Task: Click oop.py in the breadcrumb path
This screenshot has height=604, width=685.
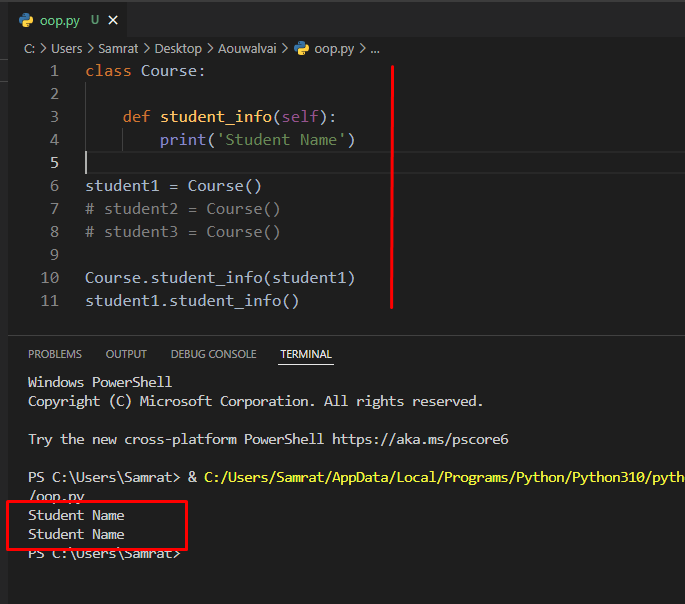Action: click(x=334, y=49)
